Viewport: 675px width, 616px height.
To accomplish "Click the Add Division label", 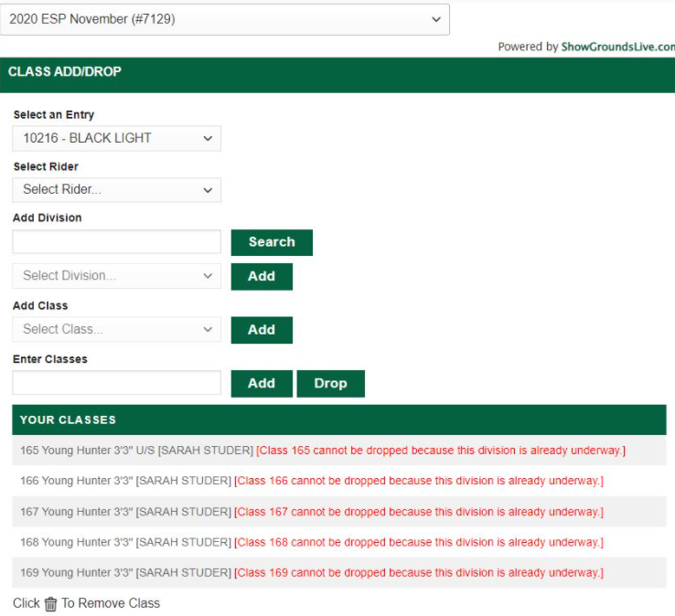I will (x=48, y=218).
